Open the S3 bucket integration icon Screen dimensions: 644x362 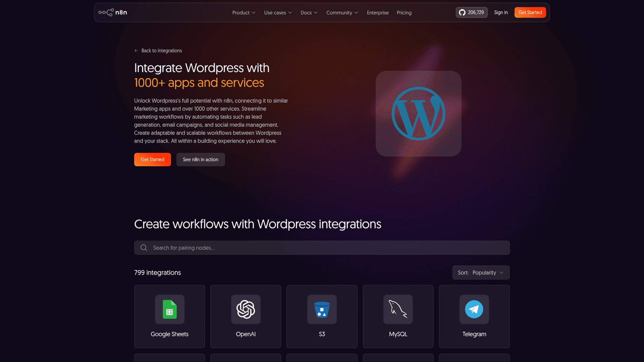[x=322, y=309]
